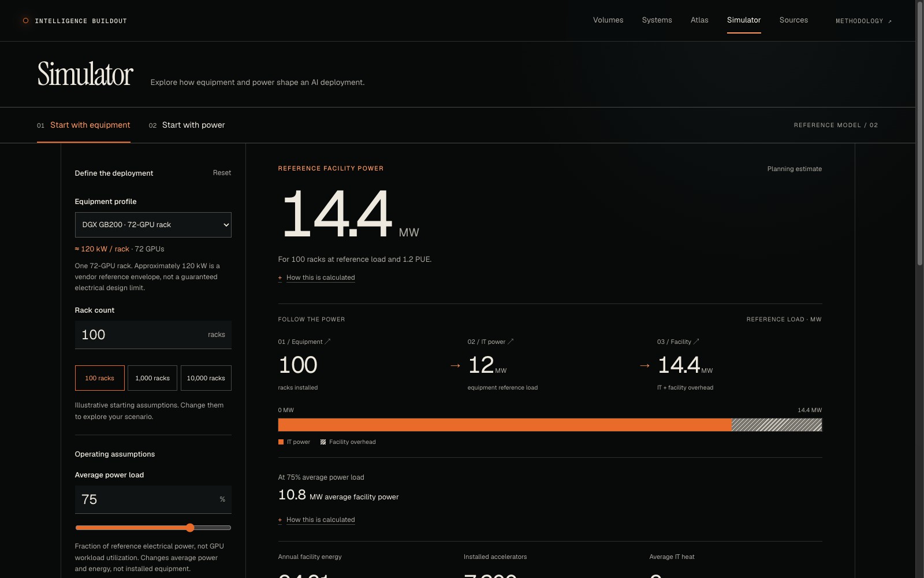Click the orange circle logo icon
924x578 pixels.
pyautogui.click(x=25, y=21)
